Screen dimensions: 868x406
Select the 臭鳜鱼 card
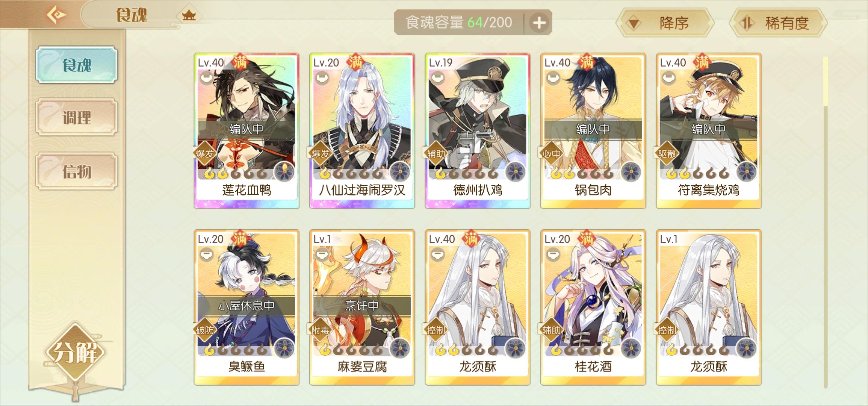246,308
